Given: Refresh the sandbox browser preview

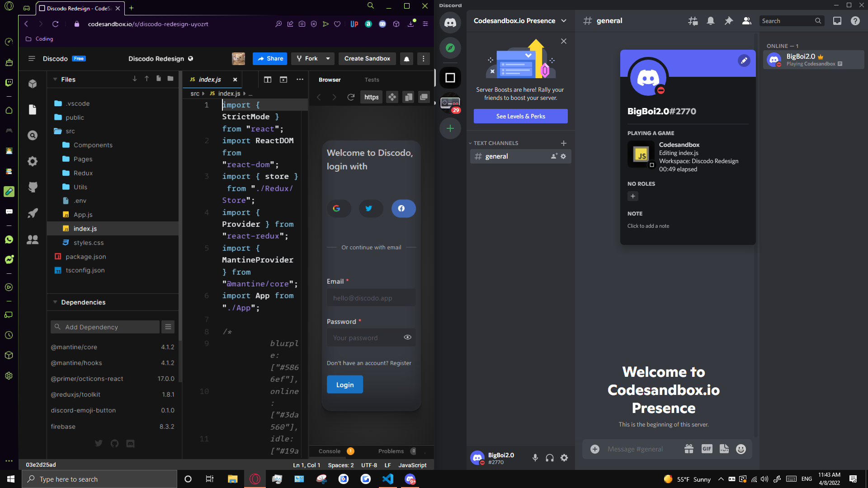Looking at the screenshot, I should pos(350,97).
